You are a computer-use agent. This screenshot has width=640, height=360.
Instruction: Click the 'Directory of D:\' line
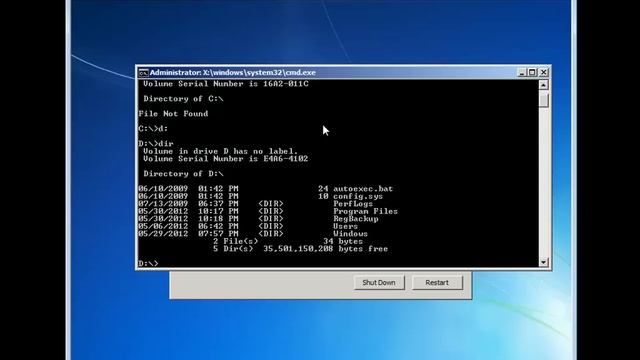click(x=183, y=174)
